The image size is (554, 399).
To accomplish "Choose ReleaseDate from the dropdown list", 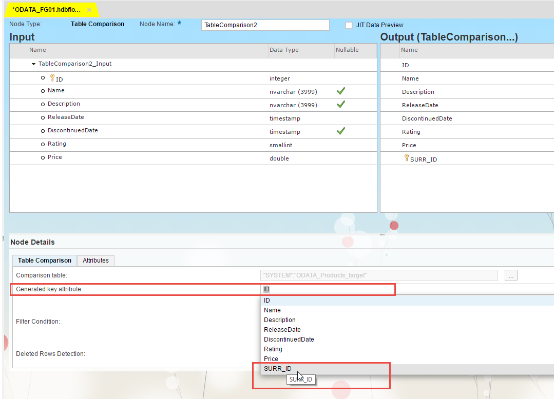I will coord(407,330).
